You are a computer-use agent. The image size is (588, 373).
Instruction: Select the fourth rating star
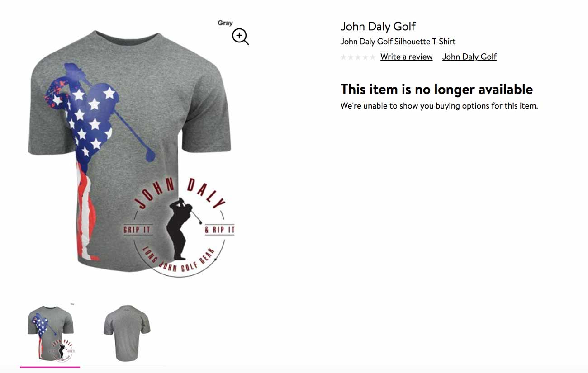coord(365,57)
